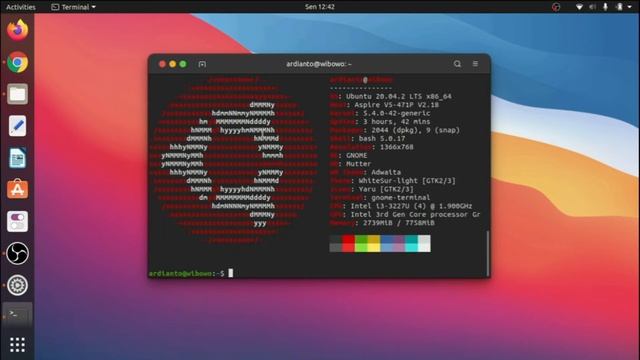This screenshot has height=360, width=640.
Task: Click the uptime '3 hours, 42 mins'
Action: 396,122
